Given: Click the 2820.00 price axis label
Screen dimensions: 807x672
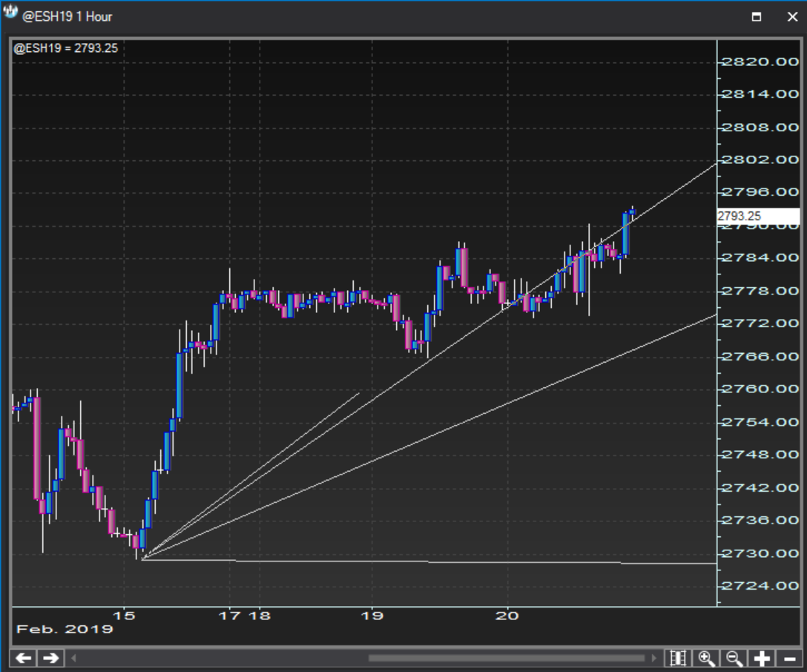Looking at the screenshot, I should 760,62.
